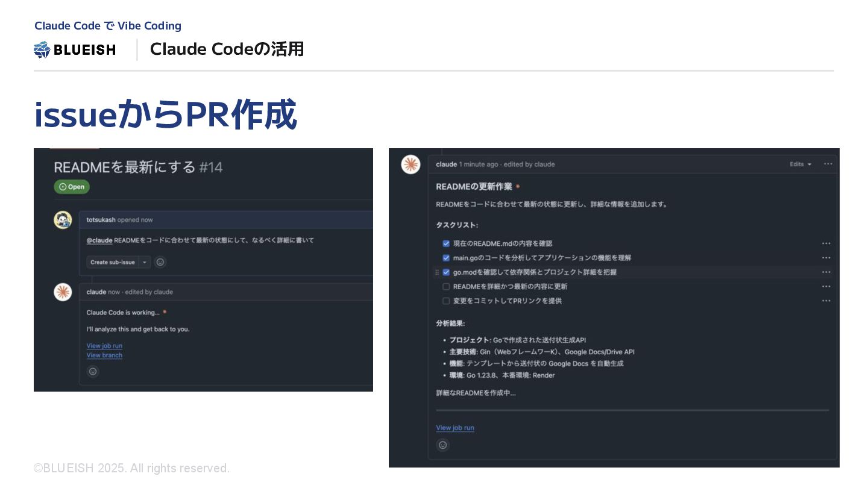The image size is (868, 488).
Task: Uncheck 現在のREADME.mdの内容を確認 task
Action: point(446,243)
